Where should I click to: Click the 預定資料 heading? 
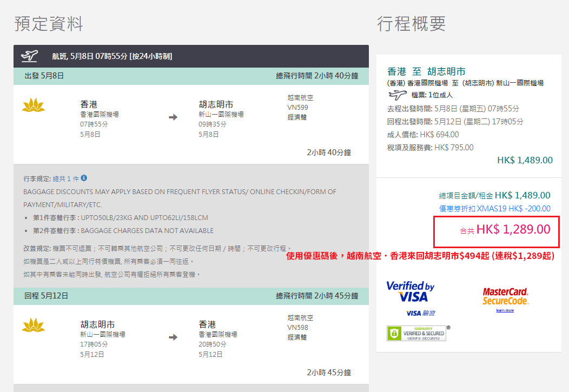coord(49,24)
